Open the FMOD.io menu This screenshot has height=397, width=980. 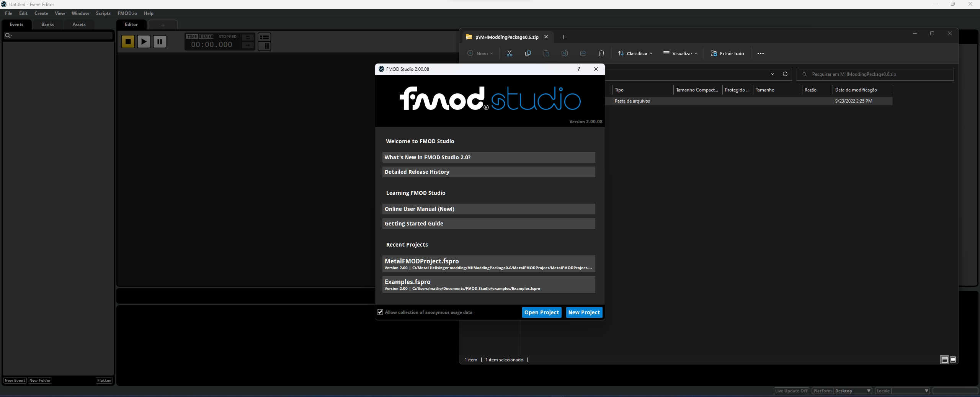127,13
